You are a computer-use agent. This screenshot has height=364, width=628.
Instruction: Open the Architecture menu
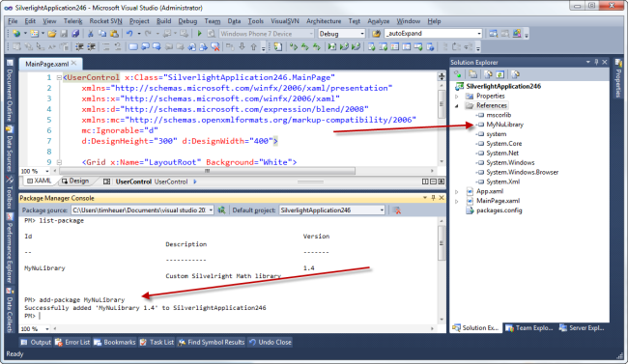click(324, 21)
